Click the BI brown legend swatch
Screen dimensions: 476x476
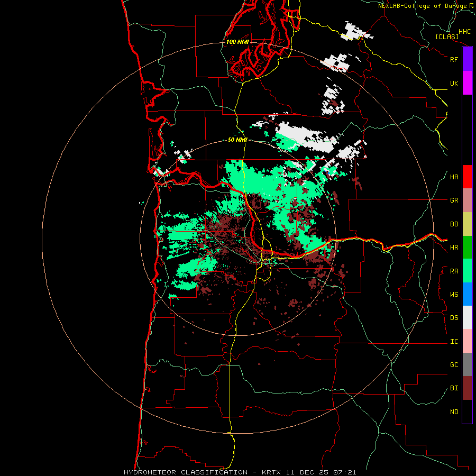467,388
